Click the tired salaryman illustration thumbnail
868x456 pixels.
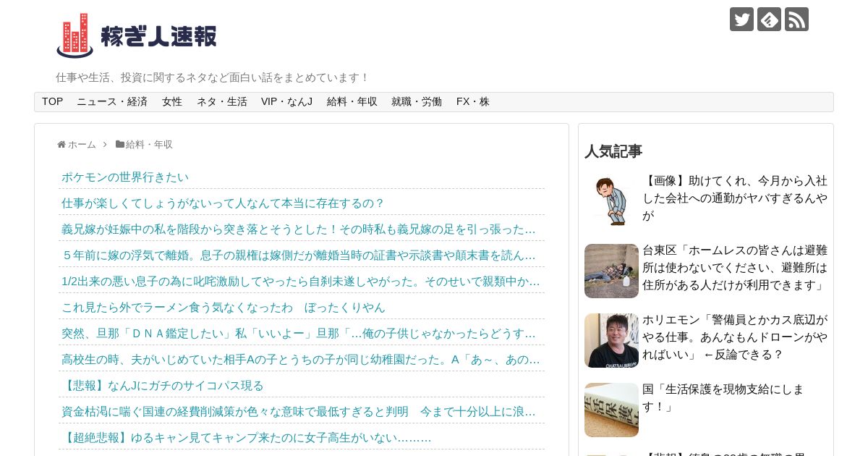click(x=611, y=201)
